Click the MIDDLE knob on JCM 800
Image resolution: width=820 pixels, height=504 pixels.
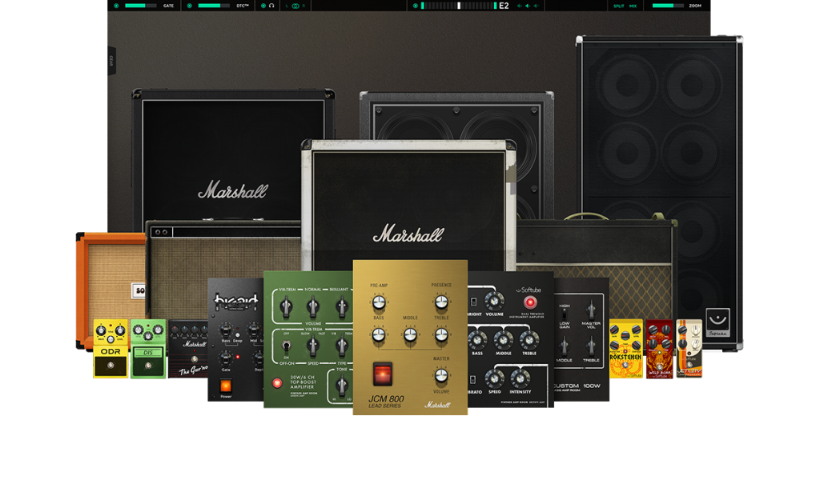pyautogui.click(x=410, y=334)
